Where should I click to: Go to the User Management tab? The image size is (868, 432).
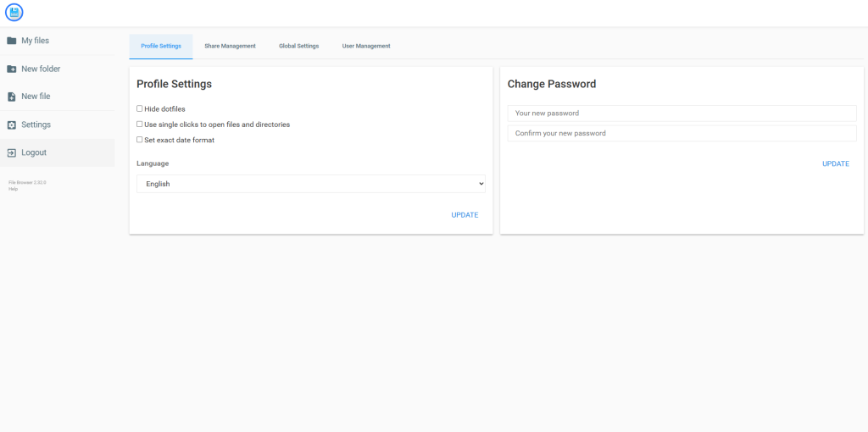pyautogui.click(x=366, y=46)
